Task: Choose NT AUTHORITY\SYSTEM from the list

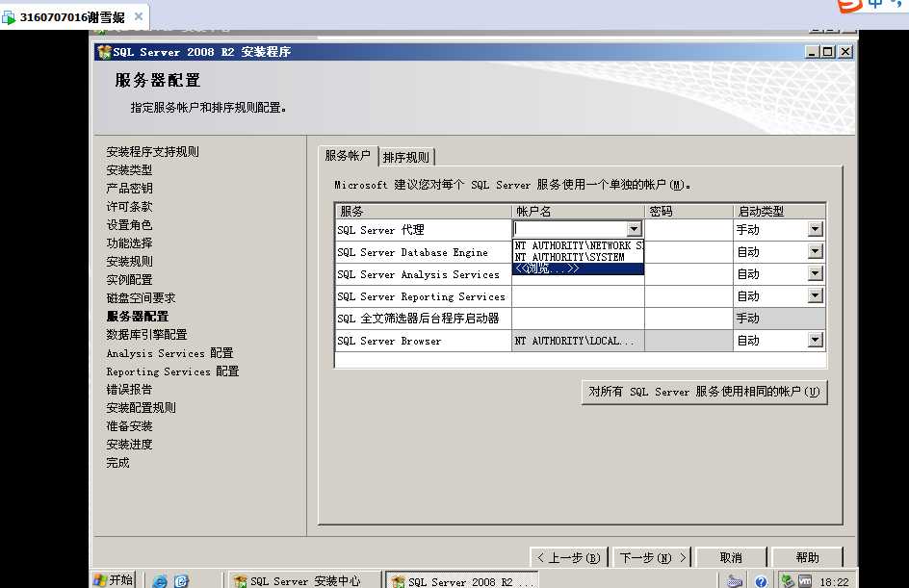Action: [578, 257]
